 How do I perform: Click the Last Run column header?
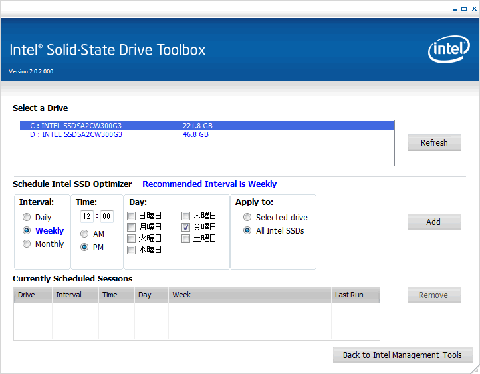(x=356, y=295)
